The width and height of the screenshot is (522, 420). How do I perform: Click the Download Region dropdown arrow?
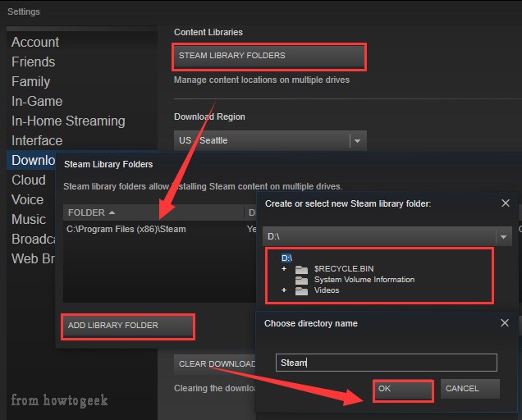(x=358, y=141)
